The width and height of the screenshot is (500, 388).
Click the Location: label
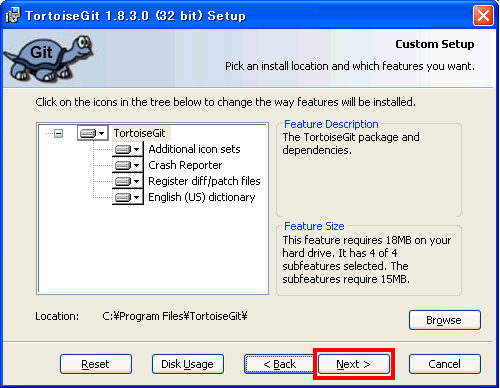click(x=57, y=316)
